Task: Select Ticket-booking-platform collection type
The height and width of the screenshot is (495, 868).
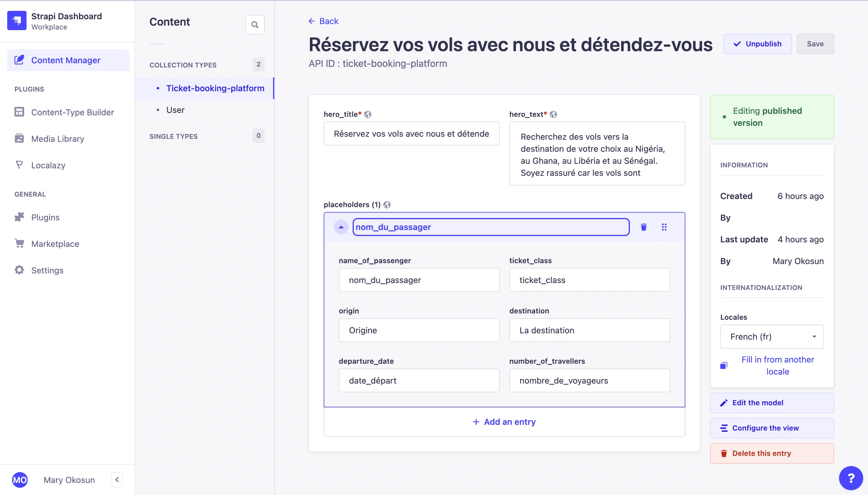Action: pos(215,88)
